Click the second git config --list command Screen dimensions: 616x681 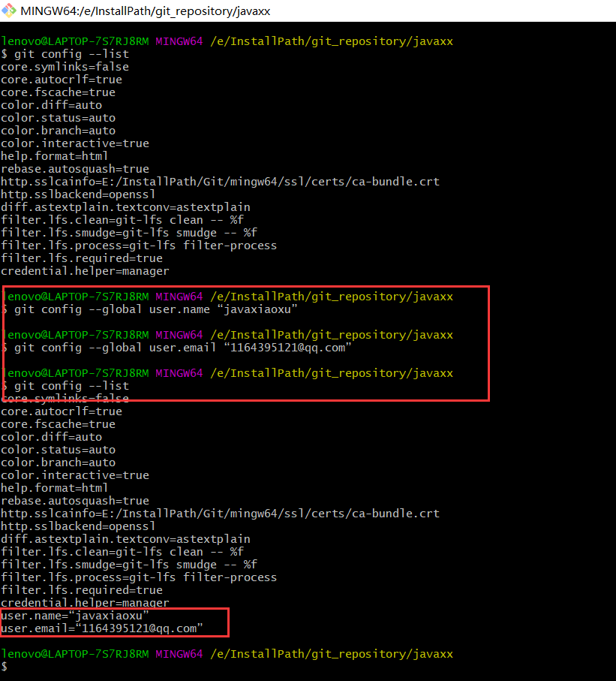pyautogui.click(x=71, y=386)
